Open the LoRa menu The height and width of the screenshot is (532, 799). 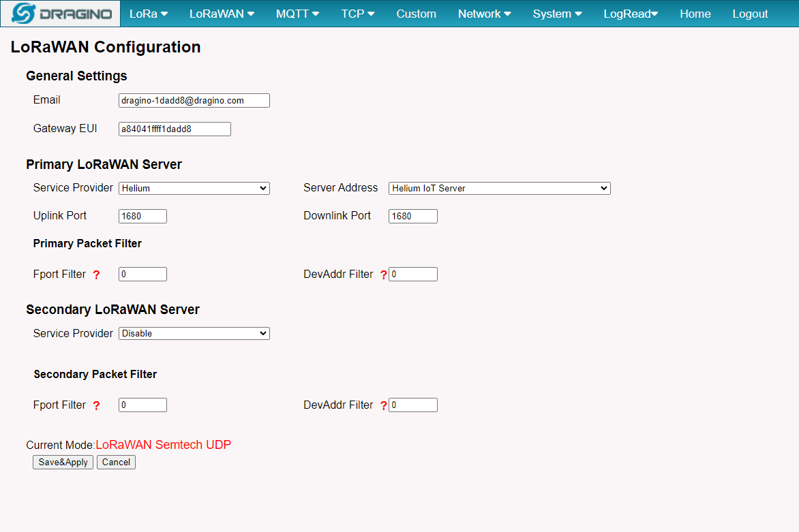(149, 14)
